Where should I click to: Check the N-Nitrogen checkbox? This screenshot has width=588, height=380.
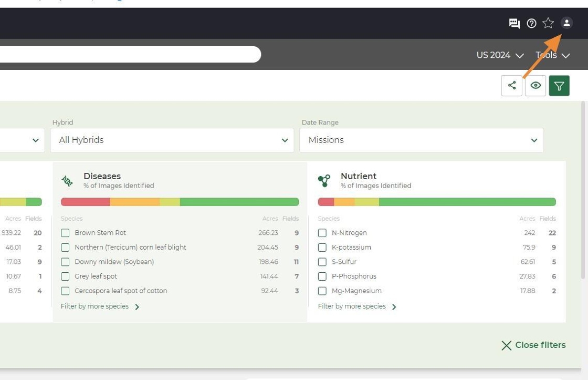coord(322,233)
